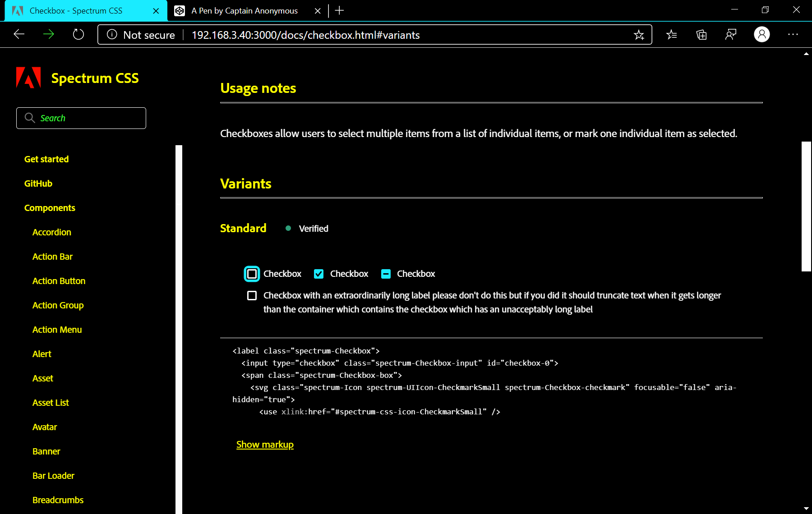
Task: Click the CodePen favicon on second tab
Action: point(180,11)
